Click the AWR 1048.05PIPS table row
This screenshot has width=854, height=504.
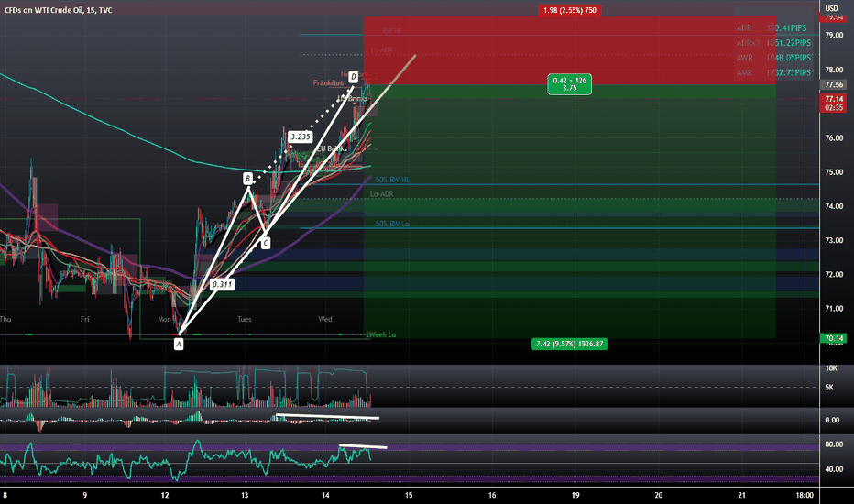coord(772,58)
